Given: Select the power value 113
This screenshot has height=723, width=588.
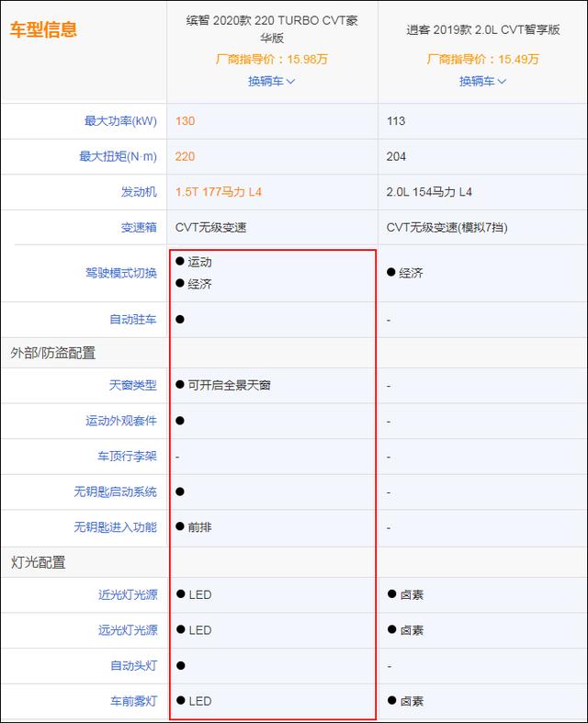Looking at the screenshot, I should coord(396,121).
